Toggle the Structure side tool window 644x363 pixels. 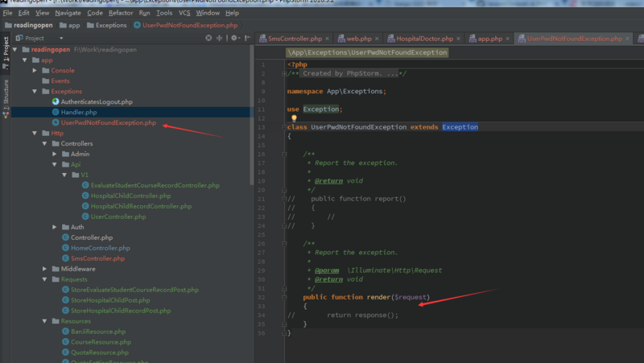tap(6, 94)
